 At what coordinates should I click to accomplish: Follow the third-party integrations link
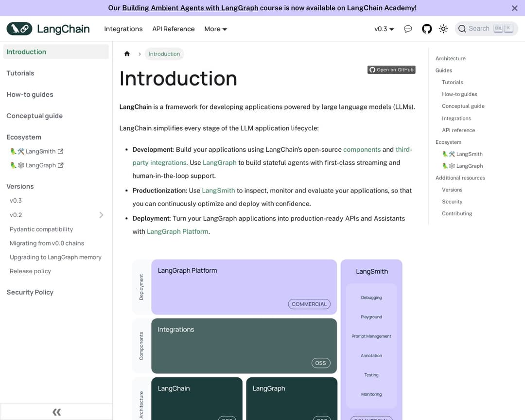coord(159,162)
